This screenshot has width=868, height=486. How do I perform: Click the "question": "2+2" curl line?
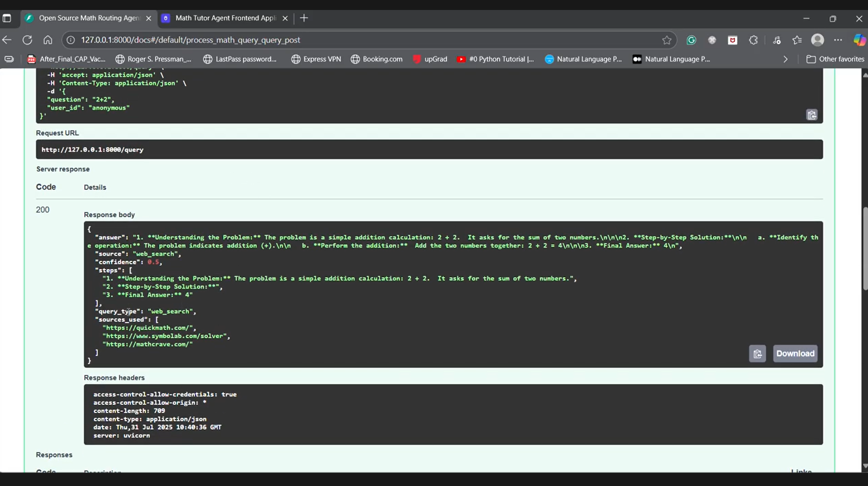click(x=80, y=100)
